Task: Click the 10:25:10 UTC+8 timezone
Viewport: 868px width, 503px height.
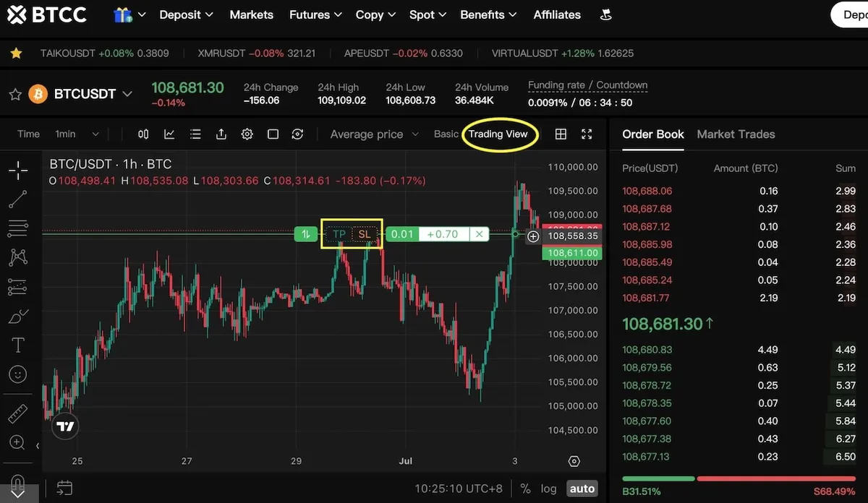Action: click(459, 489)
